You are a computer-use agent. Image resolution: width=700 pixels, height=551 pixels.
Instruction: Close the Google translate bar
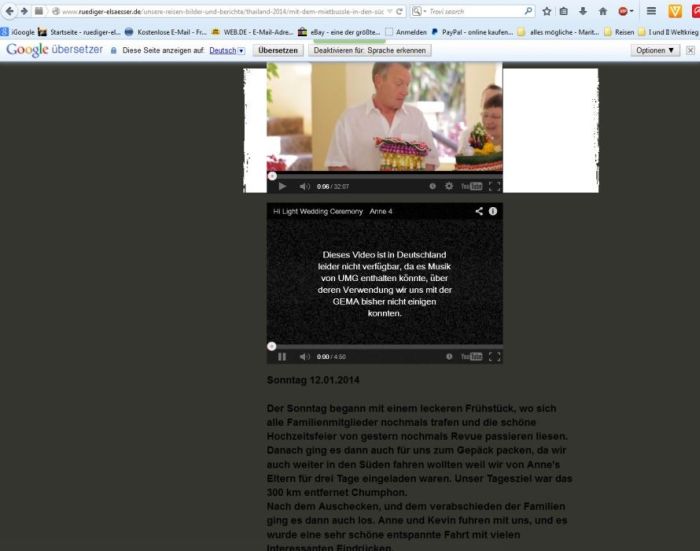690,50
